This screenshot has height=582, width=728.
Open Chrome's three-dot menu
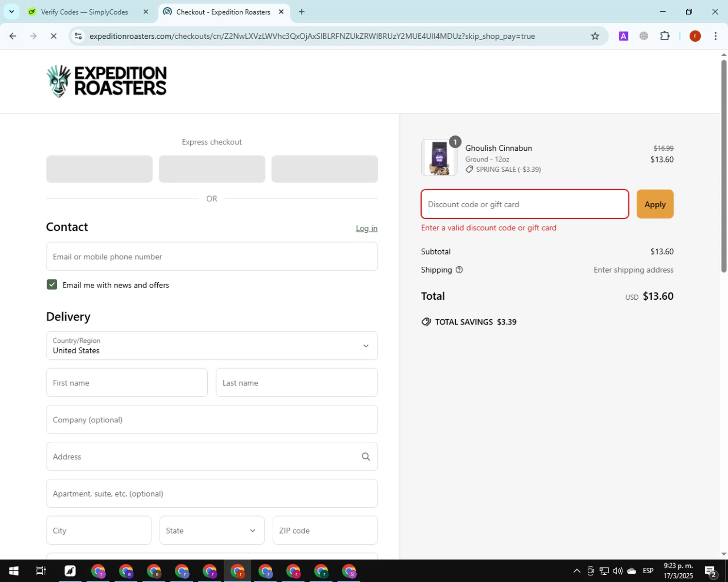[715, 36]
